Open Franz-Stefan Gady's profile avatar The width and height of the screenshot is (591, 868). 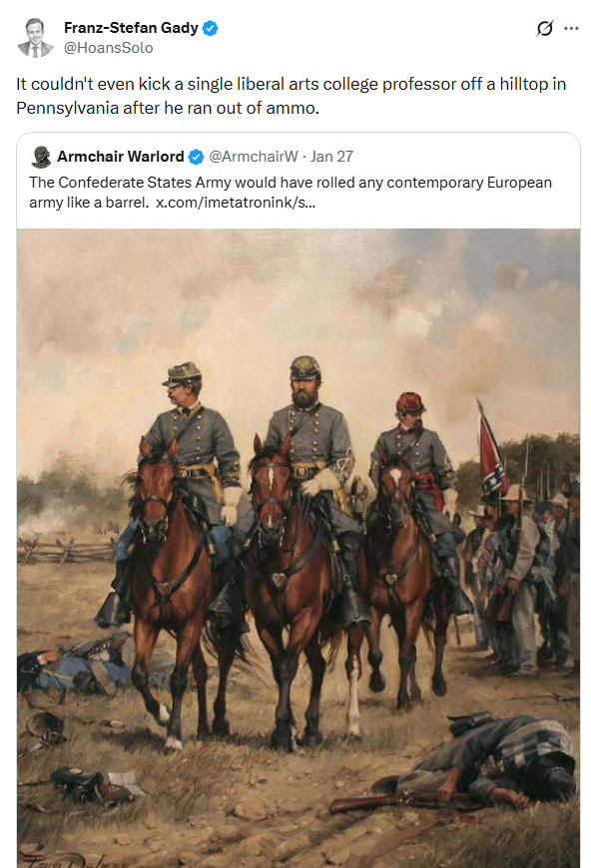[x=35, y=37]
